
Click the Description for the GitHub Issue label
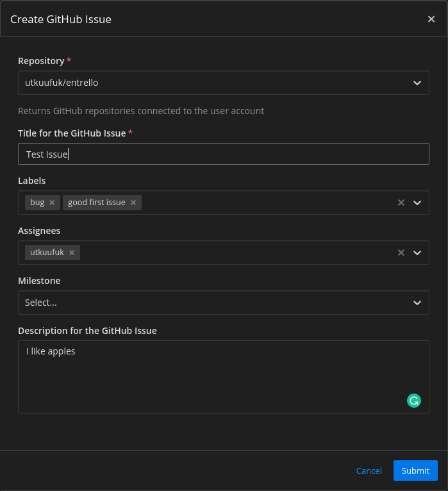(87, 331)
